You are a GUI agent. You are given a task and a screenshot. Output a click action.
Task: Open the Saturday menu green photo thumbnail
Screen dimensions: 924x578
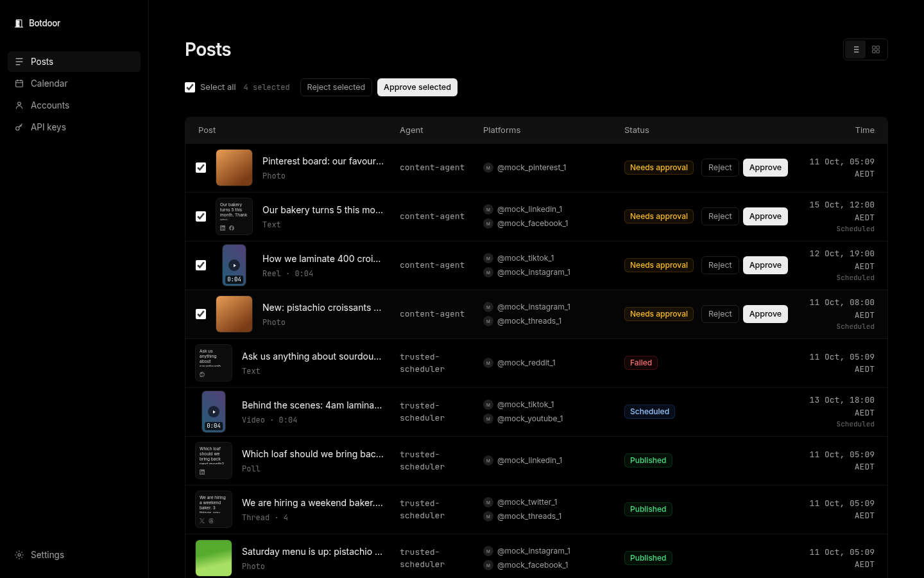coord(214,558)
